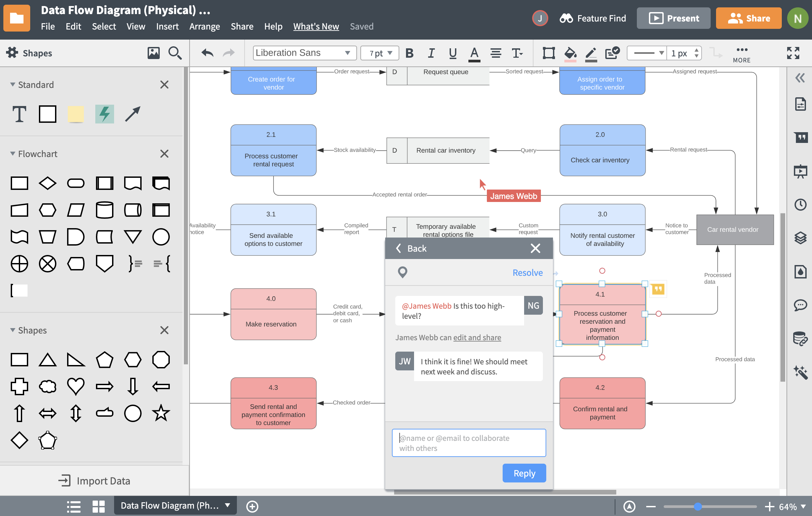The image size is (812, 516).
Task: Click the What's New menu item
Action: 316,26
